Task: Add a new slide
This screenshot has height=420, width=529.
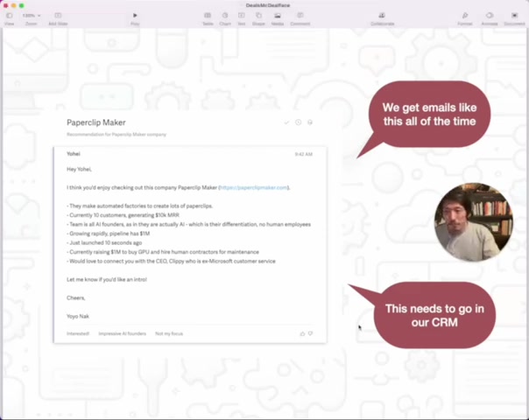Action: 58,18
